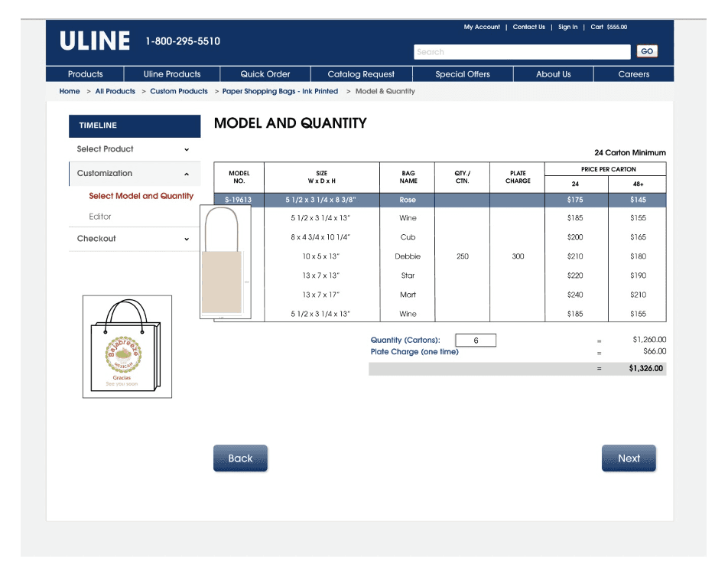
Task: View Special Offers
Action: point(463,74)
